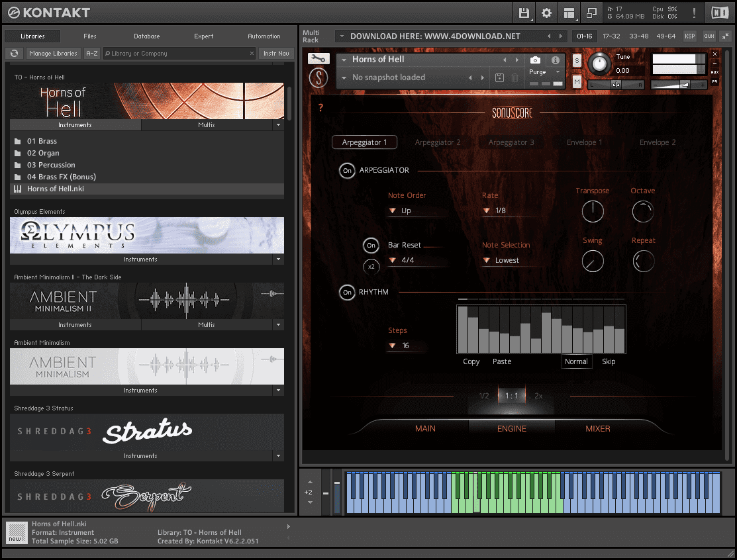Toggle the x2 bar reset button
The width and height of the screenshot is (737, 560).
(x=371, y=267)
